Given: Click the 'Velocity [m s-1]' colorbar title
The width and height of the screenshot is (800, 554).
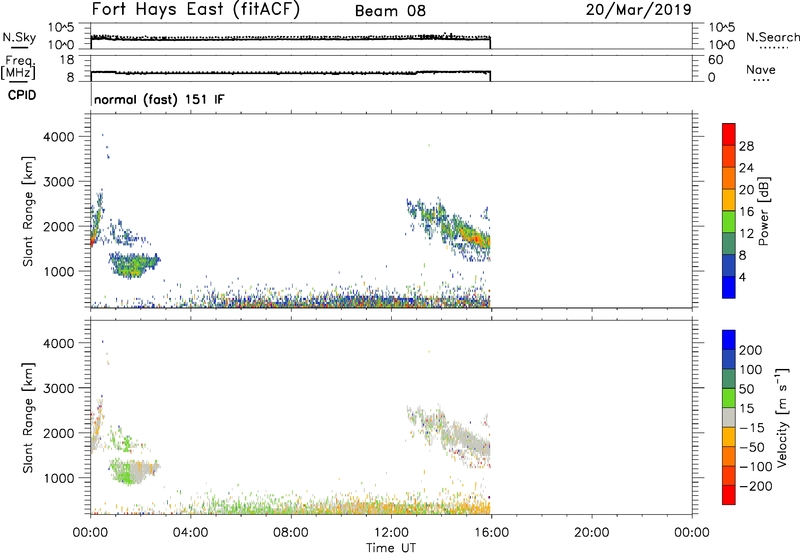Looking at the screenshot, I should pyautogui.click(x=782, y=417).
